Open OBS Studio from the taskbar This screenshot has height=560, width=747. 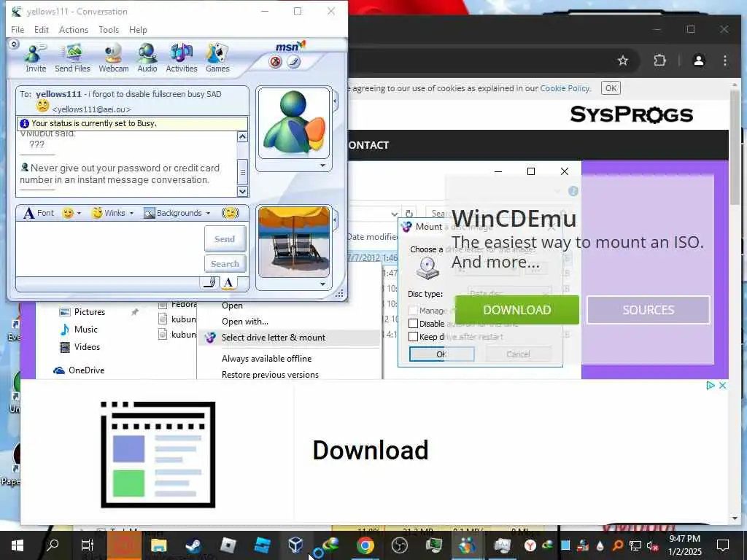[x=399, y=545]
